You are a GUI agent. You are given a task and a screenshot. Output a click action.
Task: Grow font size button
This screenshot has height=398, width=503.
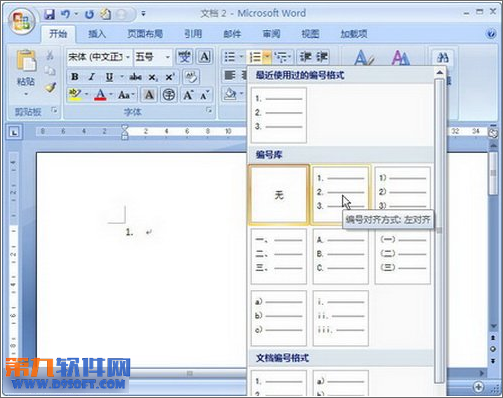click(x=188, y=95)
